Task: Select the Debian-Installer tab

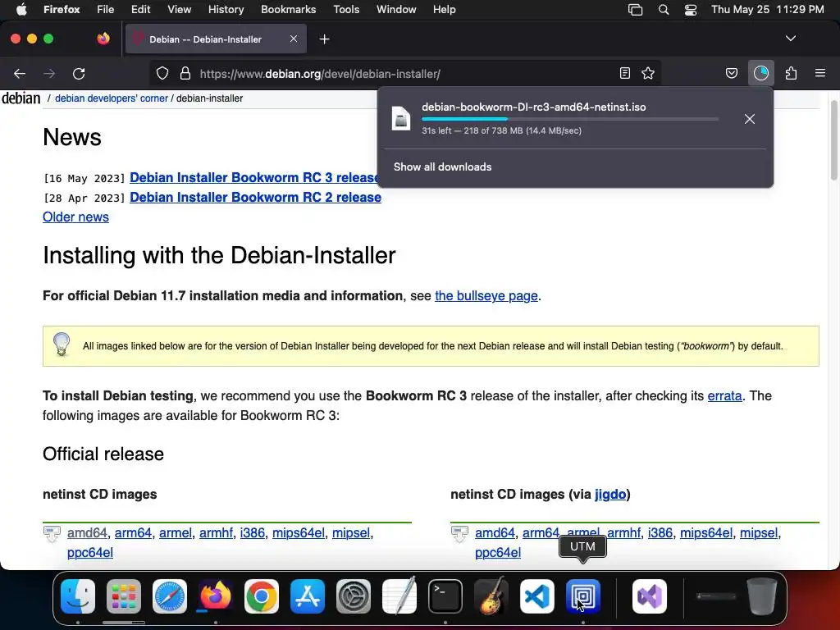Action: (x=216, y=39)
